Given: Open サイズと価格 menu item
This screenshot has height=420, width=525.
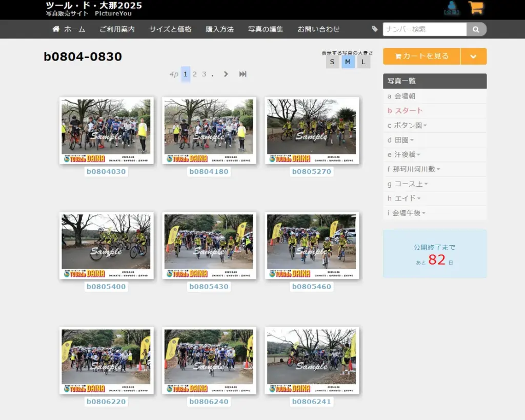Looking at the screenshot, I should click(170, 29).
